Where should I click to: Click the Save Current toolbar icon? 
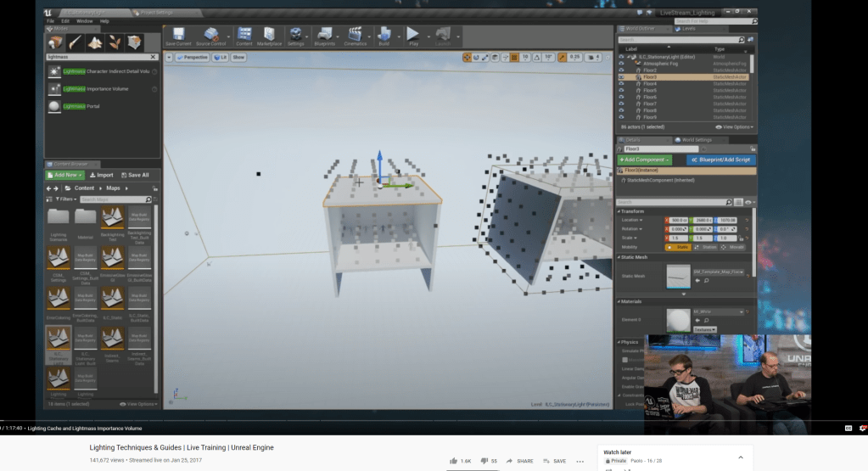(x=178, y=36)
